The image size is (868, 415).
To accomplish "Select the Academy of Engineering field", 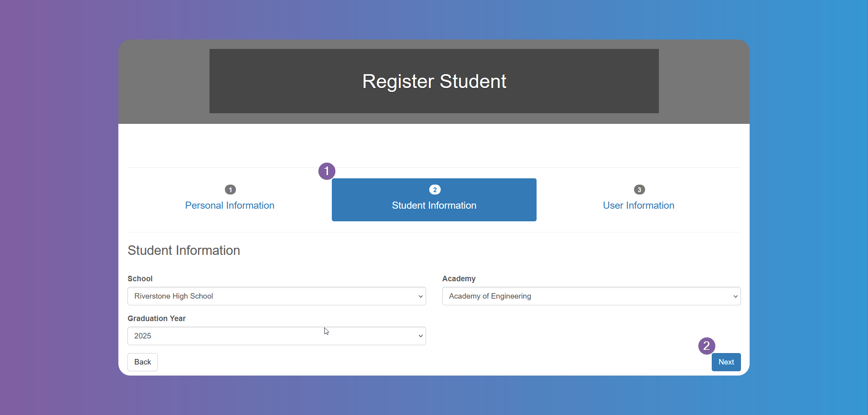I will click(x=591, y=296).
